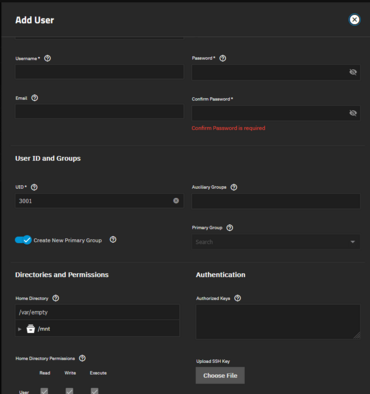This screenshot has height=394, width=370.
Task: Click the /mnt dataset folder icon
Action: point(31,329)
